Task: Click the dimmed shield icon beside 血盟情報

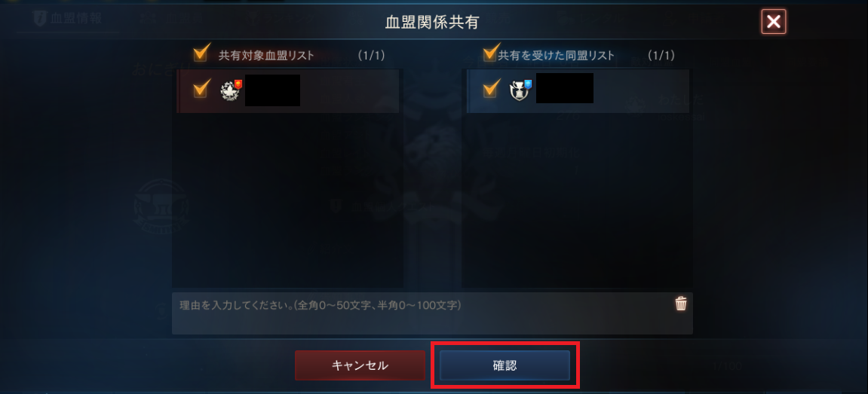Action: point(40,18)
